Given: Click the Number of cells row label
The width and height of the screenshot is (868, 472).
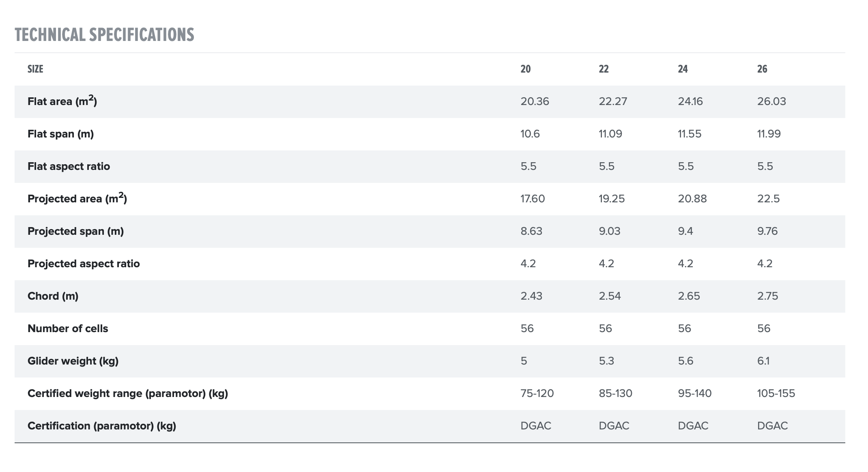Looking at the screenshot, I should 68,328.
